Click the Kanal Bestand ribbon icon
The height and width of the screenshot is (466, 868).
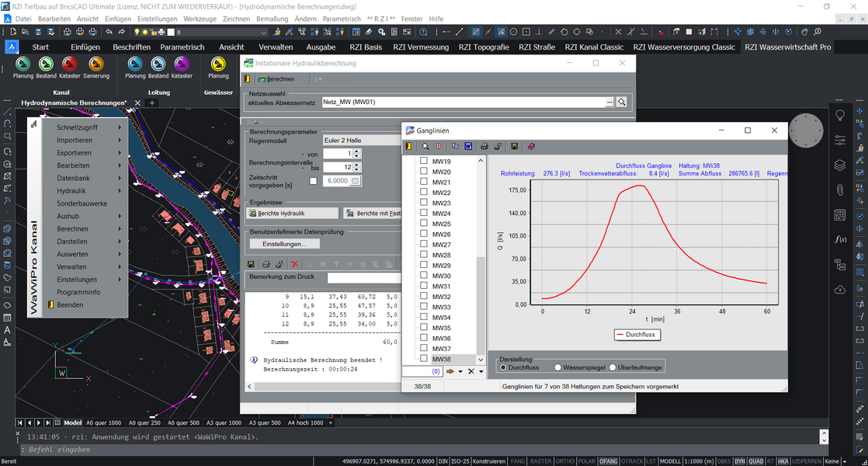pos(46,64)
